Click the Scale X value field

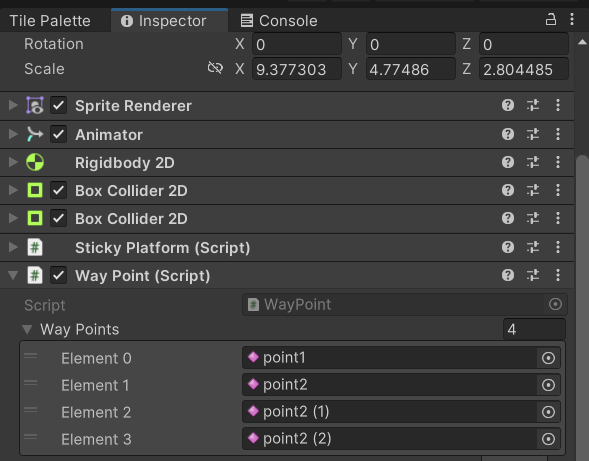pos(297,69)
